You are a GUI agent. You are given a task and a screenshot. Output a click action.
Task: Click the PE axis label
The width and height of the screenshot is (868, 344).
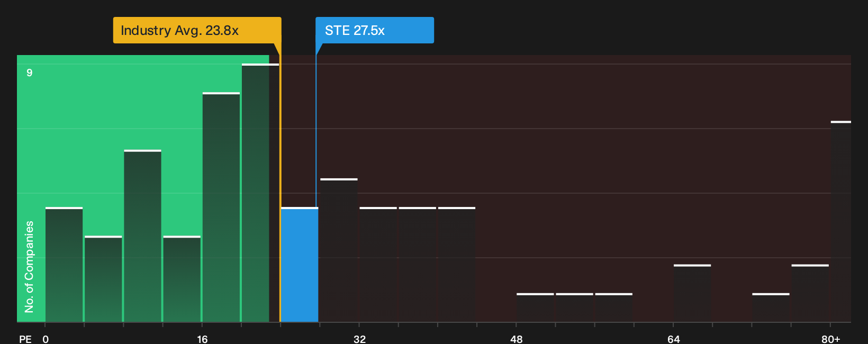pyautogui.click(x=25, y=339)
